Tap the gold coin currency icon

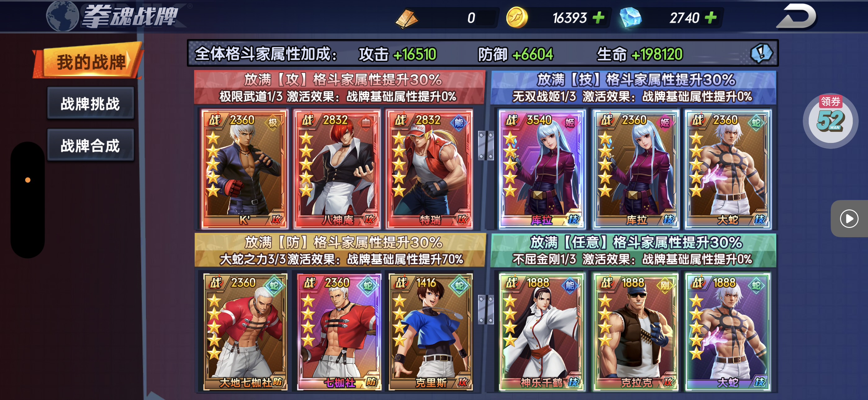click(x=517, y=17)
